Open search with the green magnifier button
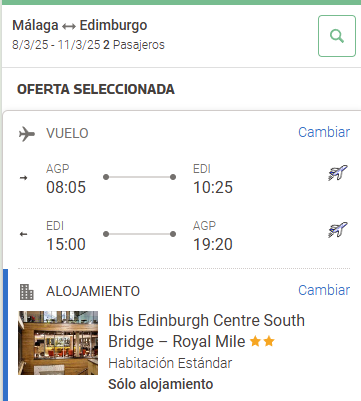 337,36
